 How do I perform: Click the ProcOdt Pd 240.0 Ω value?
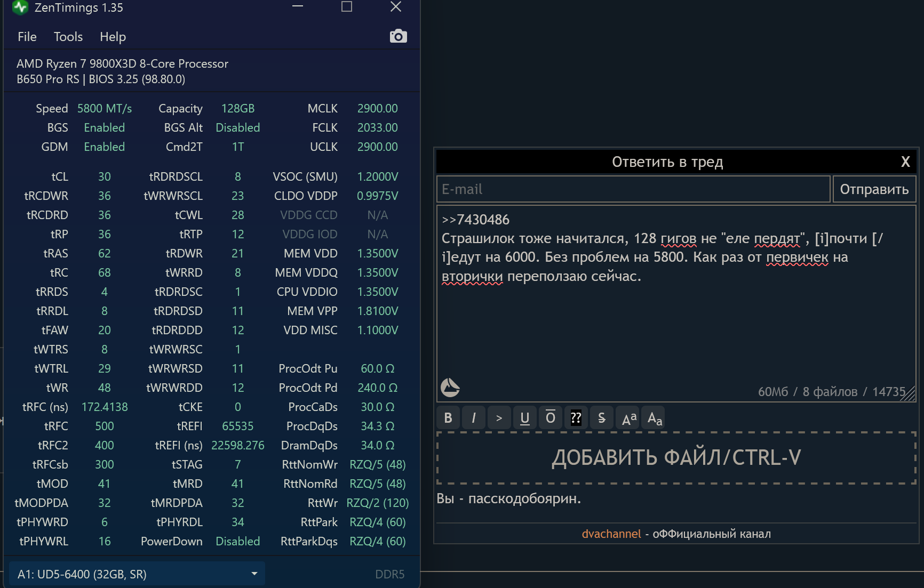tap(378, 388)
